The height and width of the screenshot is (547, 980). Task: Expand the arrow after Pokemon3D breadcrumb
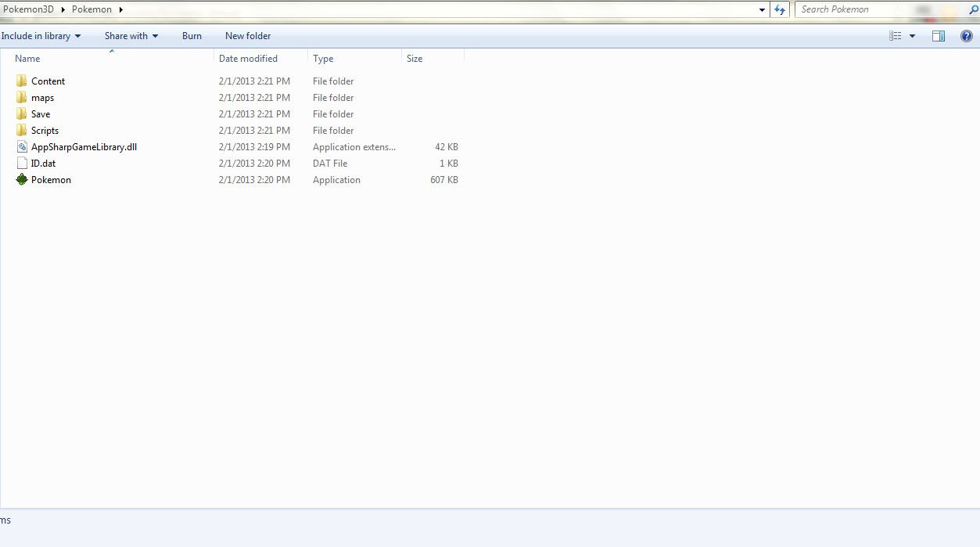[x=63, y=9]
